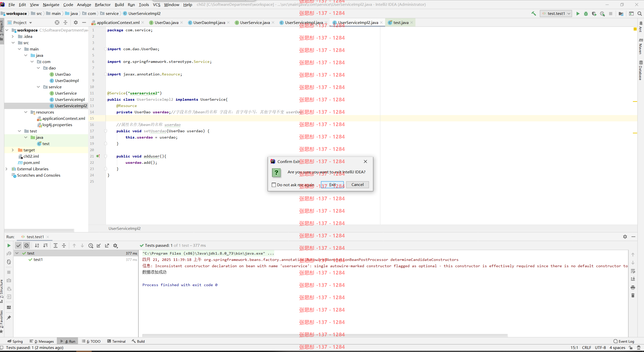
Task: Expand the .idea folder
Action: click(x=13, y=36)
